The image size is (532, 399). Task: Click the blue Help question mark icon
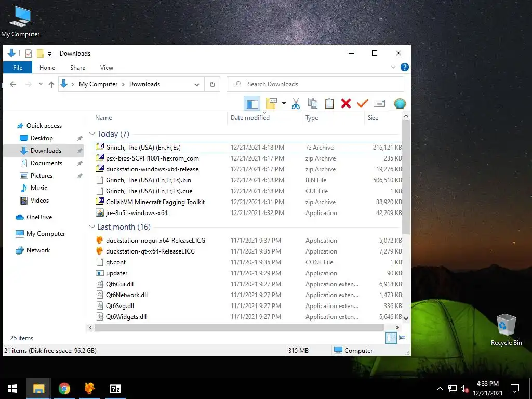point(404,67)
